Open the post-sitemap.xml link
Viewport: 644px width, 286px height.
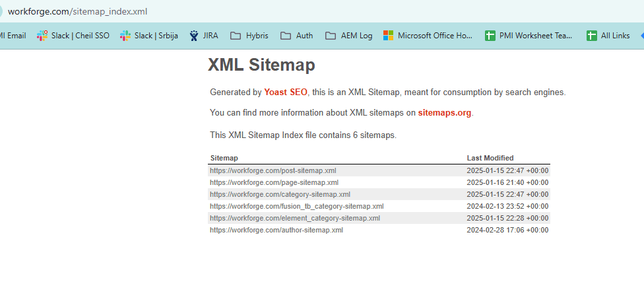click(x=273, y=170)
